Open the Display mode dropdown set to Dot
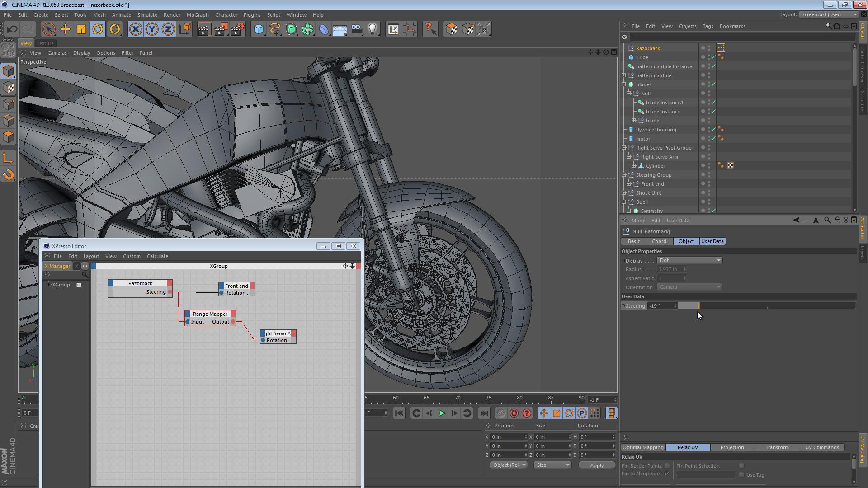 click(x=689, y=260)
